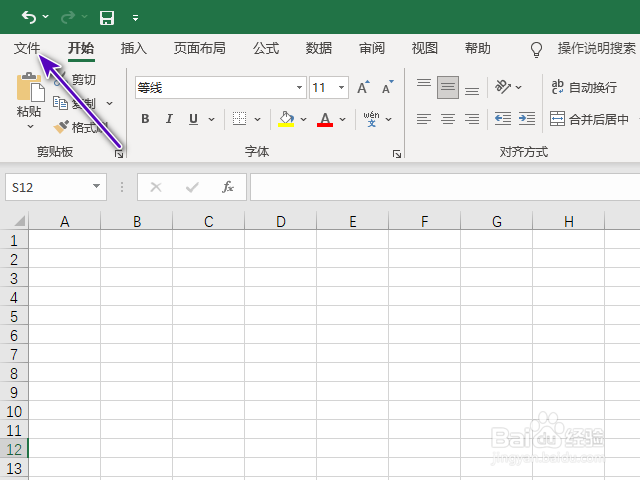
Task: Open the fill color dropdown arrow
Action: click(304, 119)
